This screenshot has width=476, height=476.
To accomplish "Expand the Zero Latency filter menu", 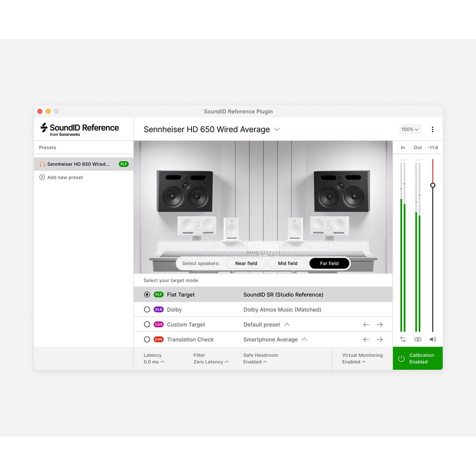I will (211, 362).
